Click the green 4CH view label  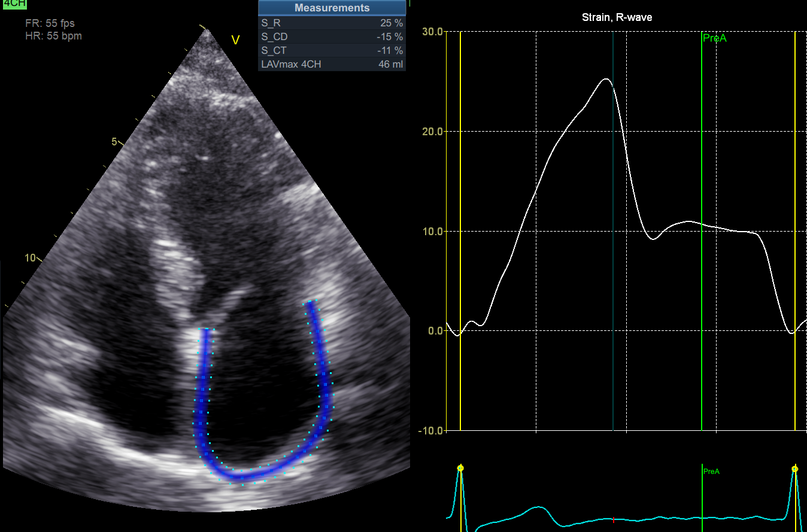(x=10, y=4)
